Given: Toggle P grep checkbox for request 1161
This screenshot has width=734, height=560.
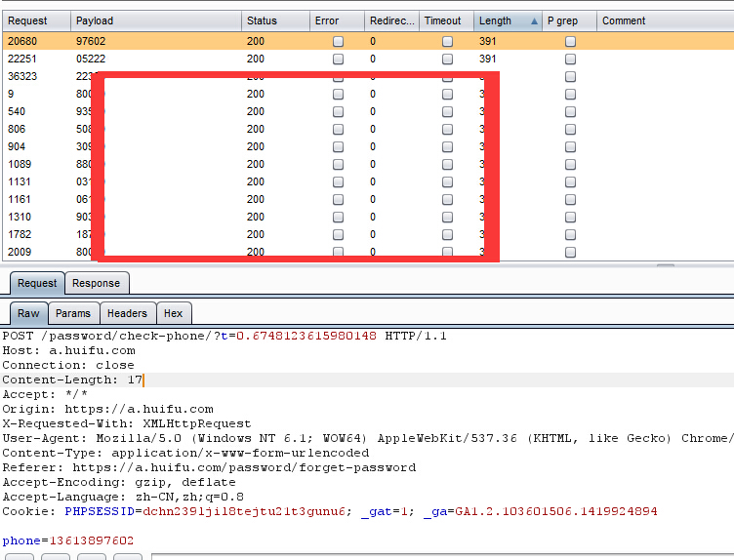Looking at the screenshot, I should coord(570,200).
